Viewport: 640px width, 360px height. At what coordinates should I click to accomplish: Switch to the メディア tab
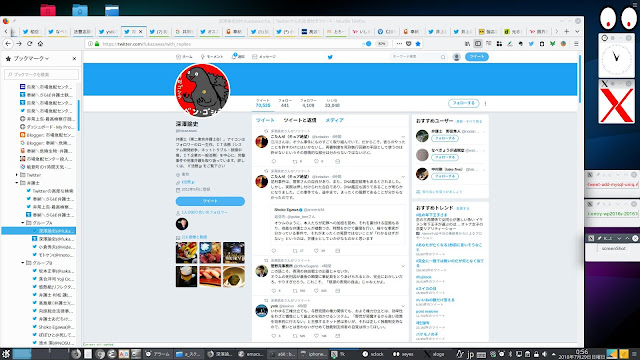334,120
